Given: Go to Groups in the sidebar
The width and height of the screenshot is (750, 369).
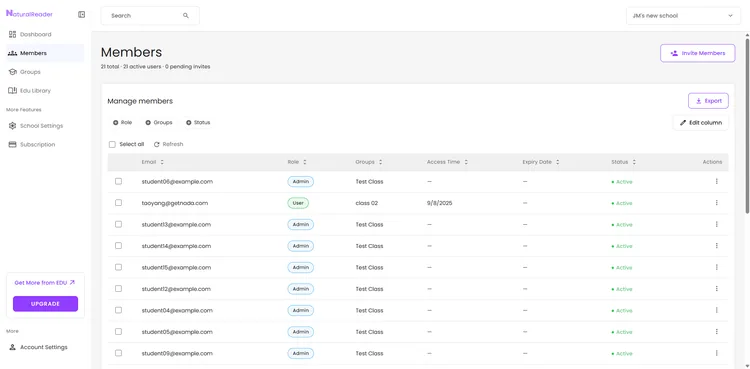Looking at the screenshot, I should click(45, 72).
